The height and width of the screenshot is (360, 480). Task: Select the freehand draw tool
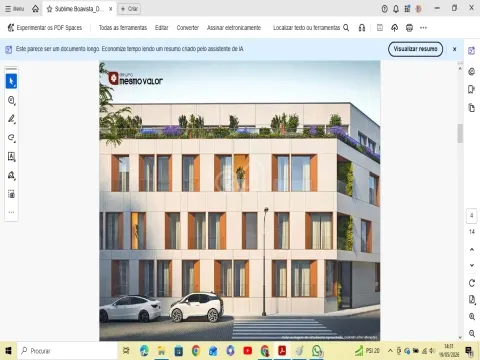[x=11, y=138]
